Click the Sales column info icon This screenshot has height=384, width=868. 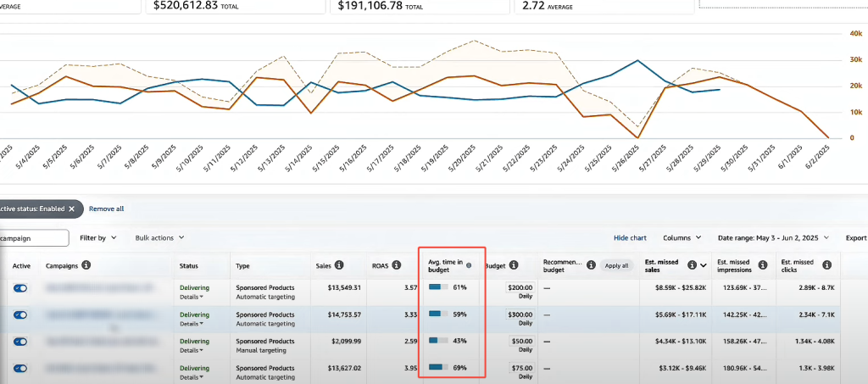pos(339,265)
